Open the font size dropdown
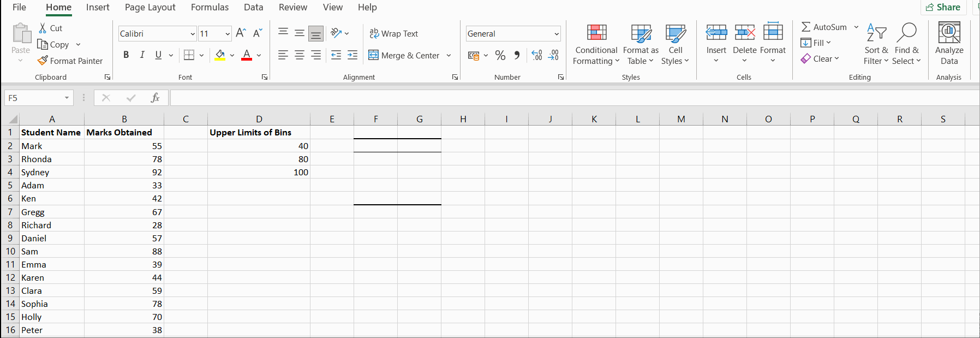Image resolution: width=980 pixels, height=338 pixels. tap(228, 34)
